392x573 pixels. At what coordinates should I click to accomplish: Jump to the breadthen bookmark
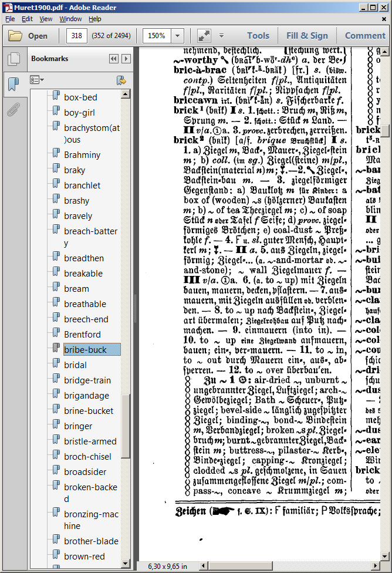[84, 258]
